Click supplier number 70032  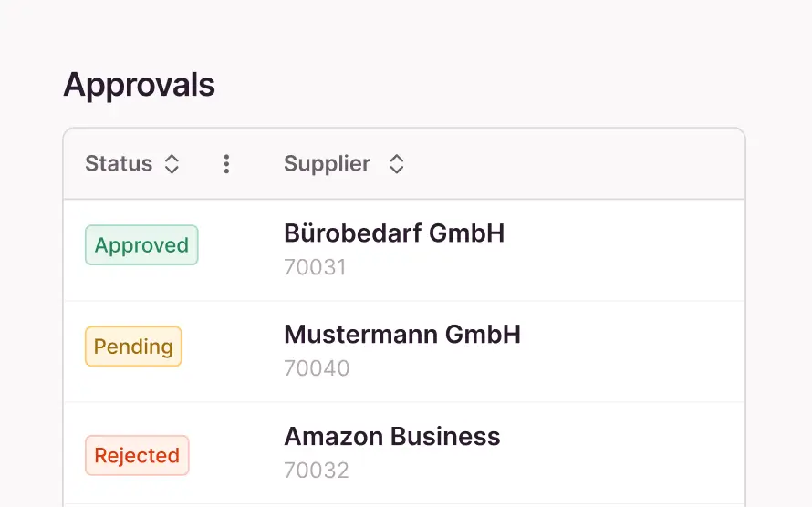317,471
